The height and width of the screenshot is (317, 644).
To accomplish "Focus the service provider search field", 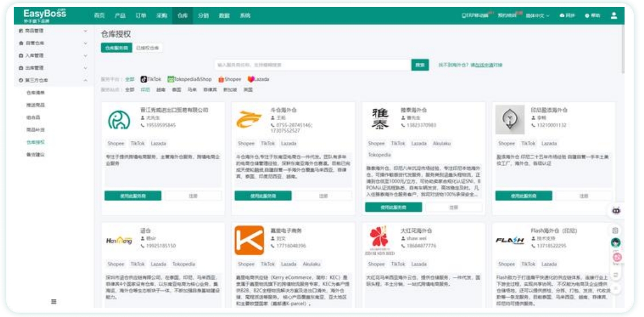I will [x=313, y=65].
